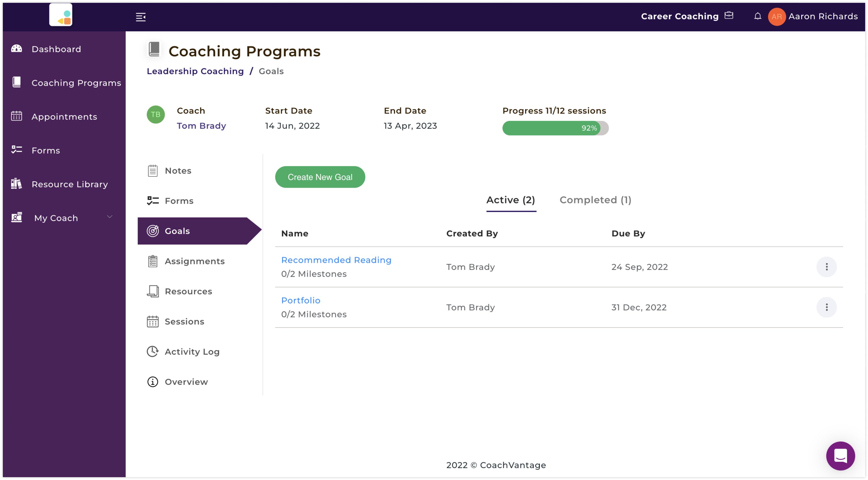Viewport: 868px width, 480px height.
Task: Click the Resources icon in the program menu
Action: pyautogui.click(x=153, y=291)
